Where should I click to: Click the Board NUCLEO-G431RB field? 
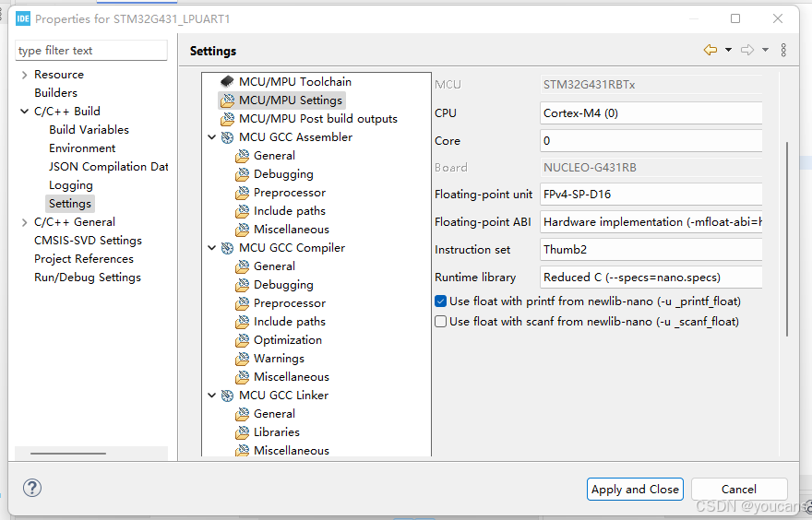coord(651,168)
